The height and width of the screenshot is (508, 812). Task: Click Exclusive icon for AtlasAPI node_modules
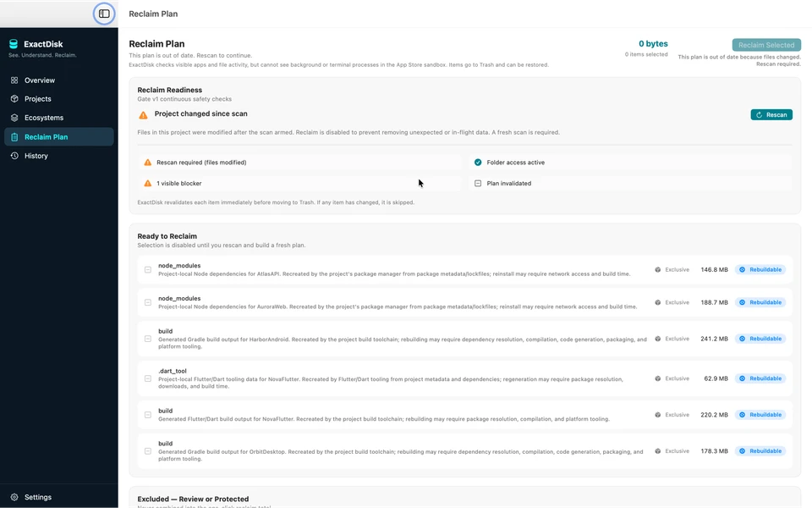(658, 269)
